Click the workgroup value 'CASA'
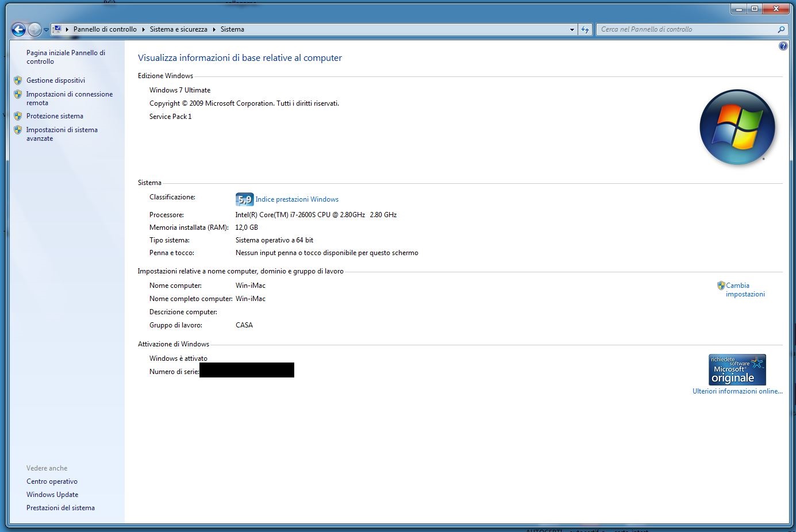The image size is (796, 532). [x=244, y=325]
